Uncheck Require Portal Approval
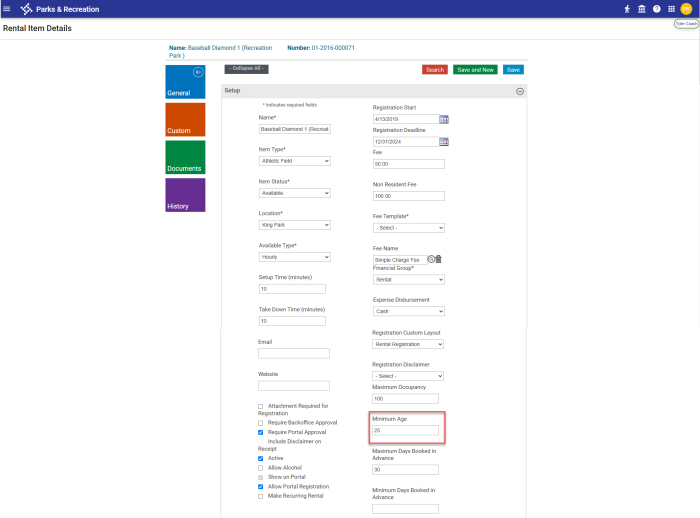 (261, 432)
